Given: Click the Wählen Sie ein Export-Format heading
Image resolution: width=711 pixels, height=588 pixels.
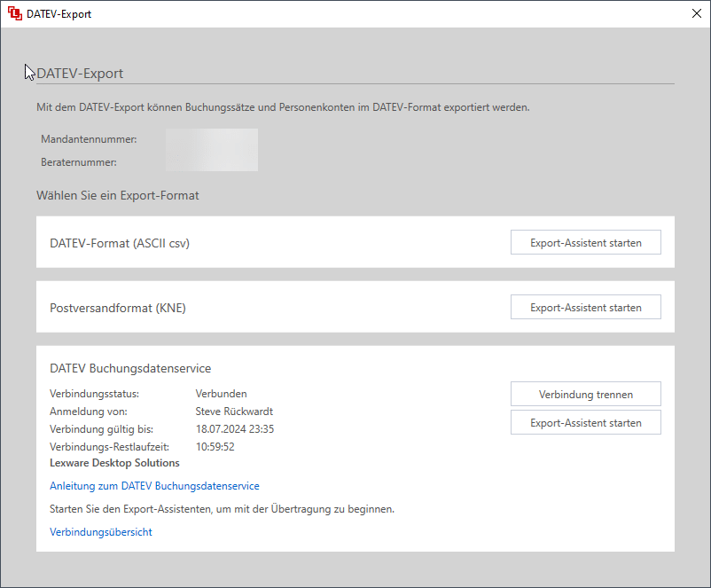Looking at the screenshot, I should [x=117, y=195].
